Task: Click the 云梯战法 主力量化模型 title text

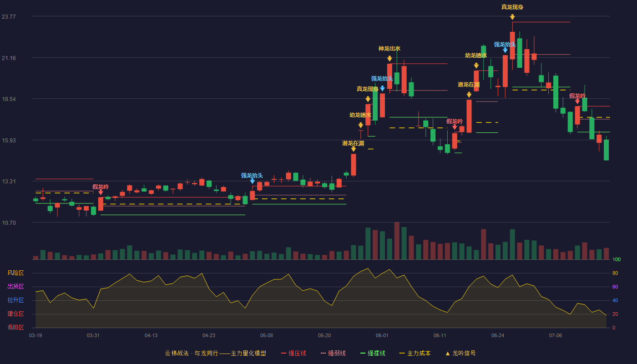Action: pos(215,353)
